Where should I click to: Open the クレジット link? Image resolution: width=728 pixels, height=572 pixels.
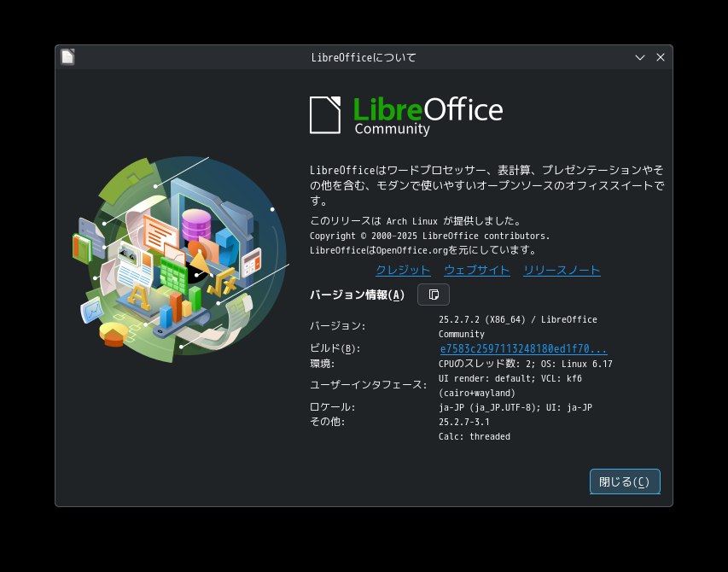[403, 271]
